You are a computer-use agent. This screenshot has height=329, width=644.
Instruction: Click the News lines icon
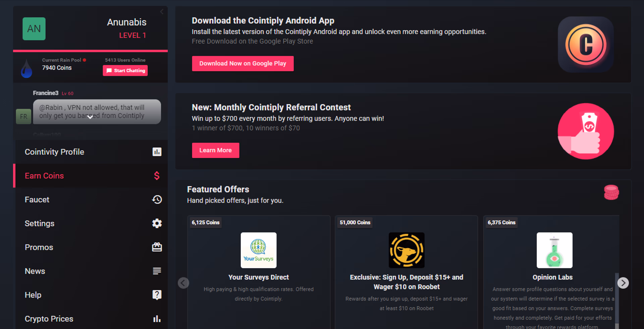pyautogui.click(x=157, y=271)
